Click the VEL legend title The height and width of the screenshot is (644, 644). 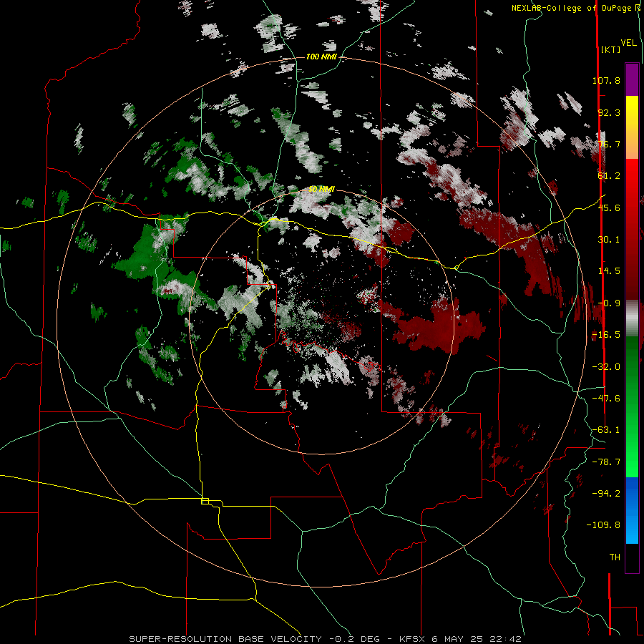coord(628,43)
